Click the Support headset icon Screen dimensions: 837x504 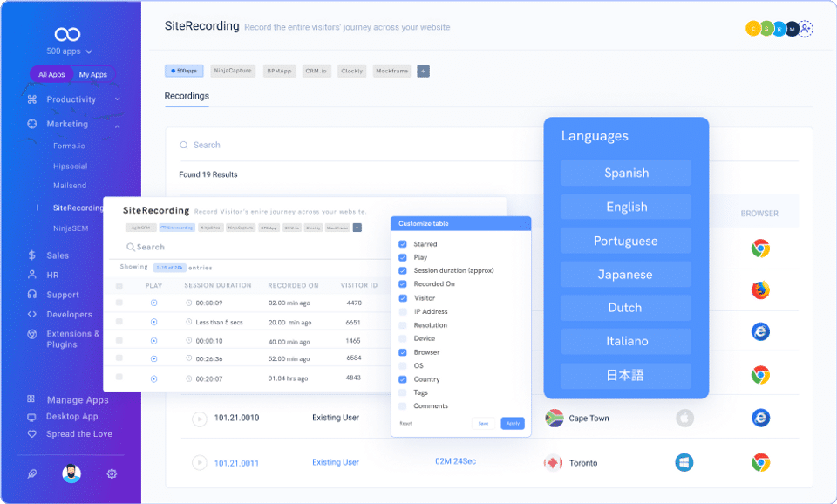[32, 294]
